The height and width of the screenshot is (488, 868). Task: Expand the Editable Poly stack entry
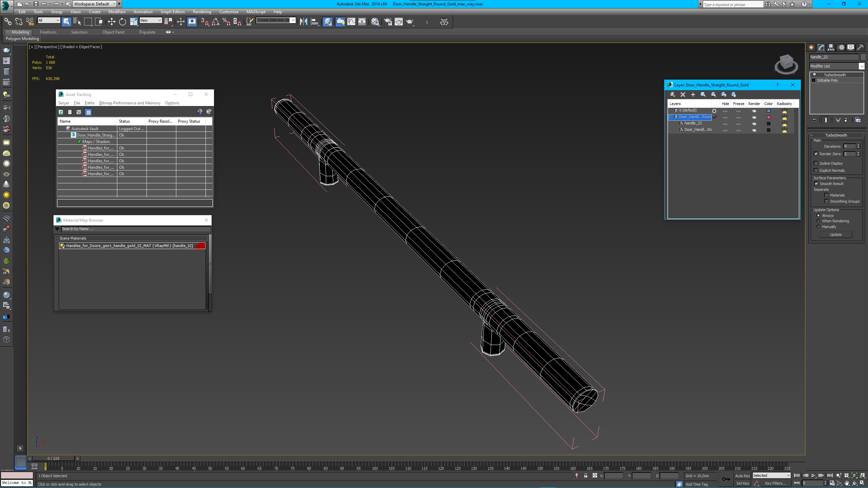tap(813, 80)
